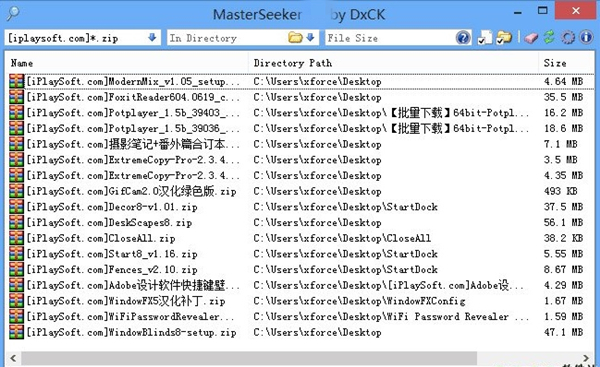
Task: Open the File Size help question icon
Action: (463, 38)
